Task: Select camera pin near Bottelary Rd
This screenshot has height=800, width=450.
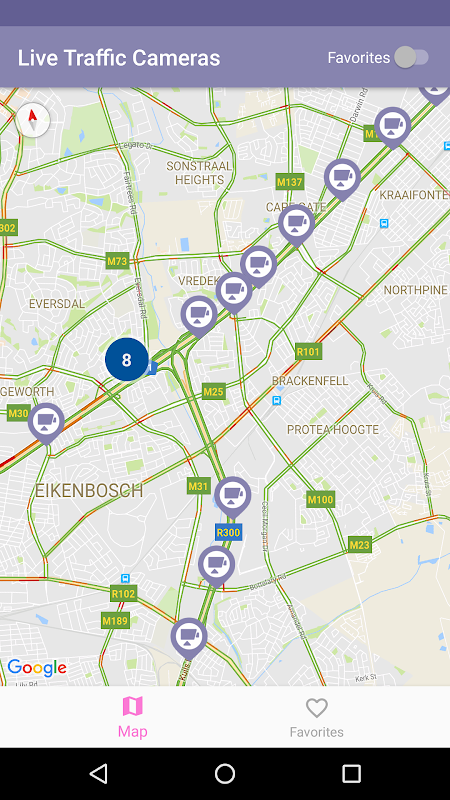Action: (x=216, y=566)
